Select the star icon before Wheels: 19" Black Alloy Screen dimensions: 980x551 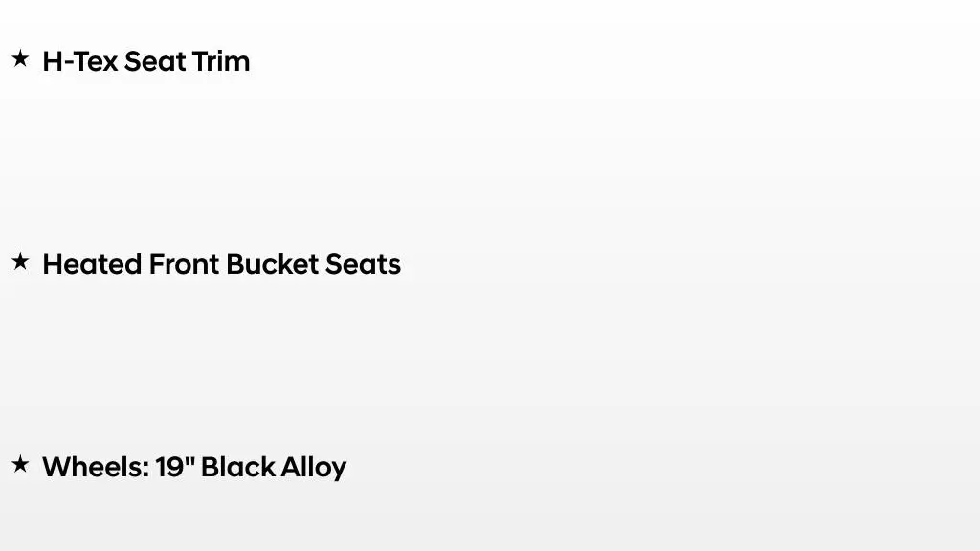tap(20, 464)
